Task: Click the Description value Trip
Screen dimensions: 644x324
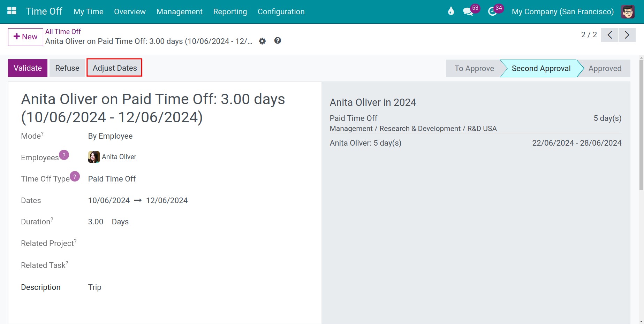Action: point(94,287)
